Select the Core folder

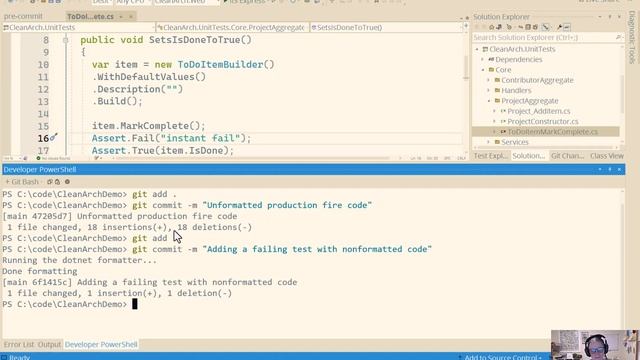[x=503, y=70]
